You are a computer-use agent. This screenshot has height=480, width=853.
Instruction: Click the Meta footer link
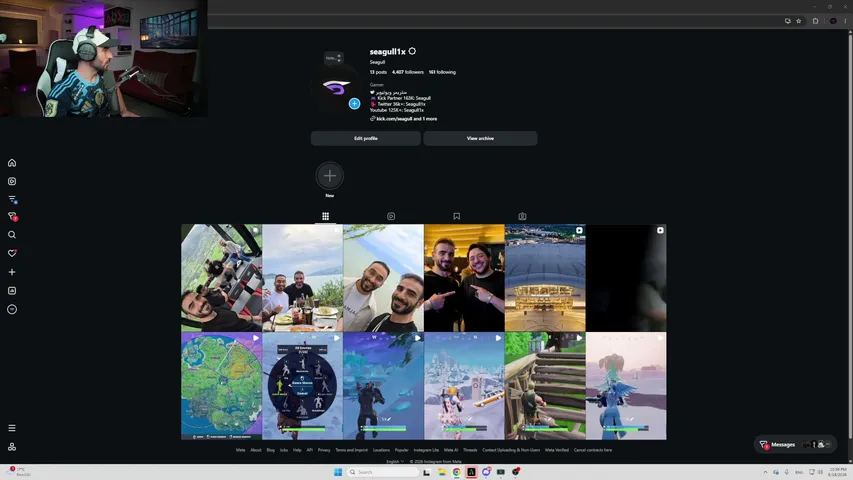(x=240, y=450)
